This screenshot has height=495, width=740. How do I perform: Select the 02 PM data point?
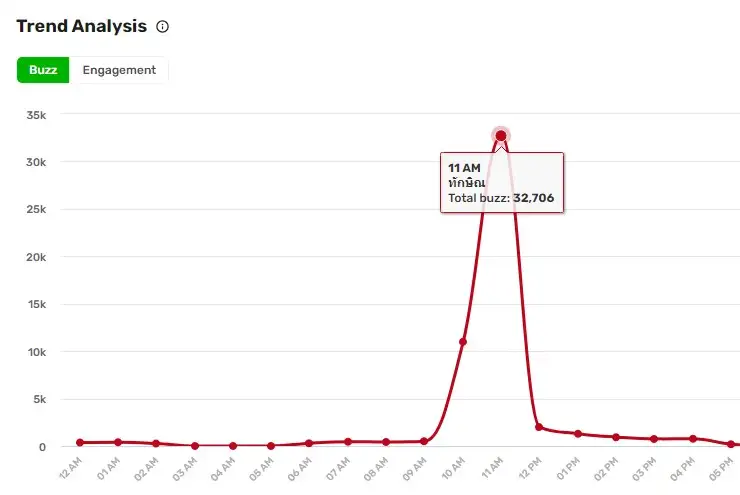click(x=616, y=437)
